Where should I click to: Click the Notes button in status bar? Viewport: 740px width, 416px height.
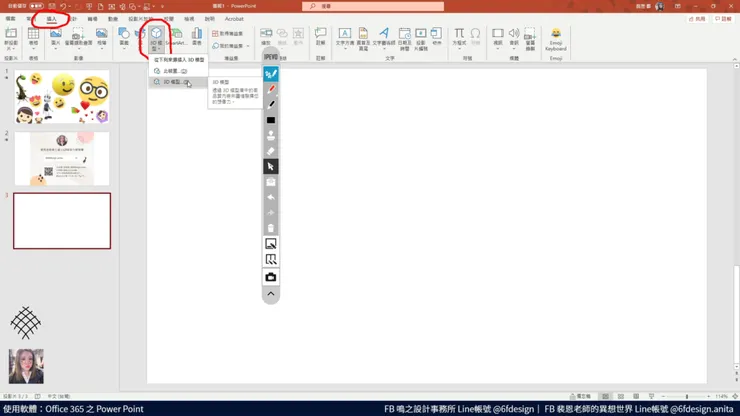pyautogui.click(x=581, y=396)
